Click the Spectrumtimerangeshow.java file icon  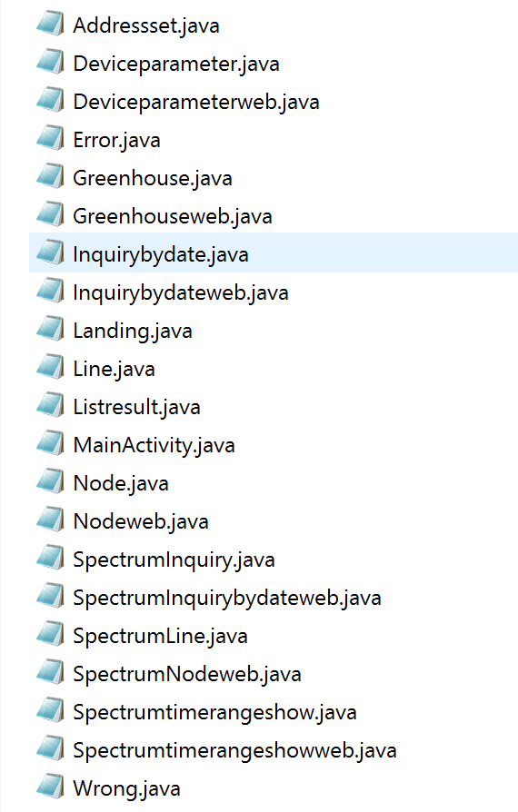[x=51, y=711]
